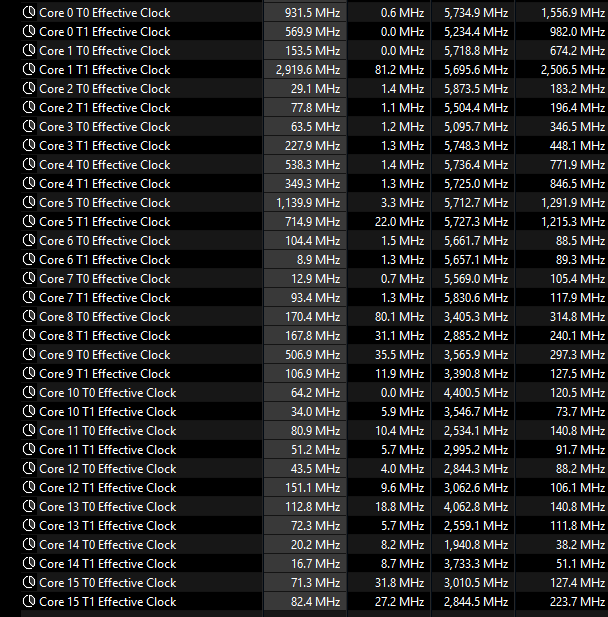Image resolution: width=608 pixels, height=617 pixels.
Task: Select the 5,734.9 MHz maximum value
Action: 476,13
